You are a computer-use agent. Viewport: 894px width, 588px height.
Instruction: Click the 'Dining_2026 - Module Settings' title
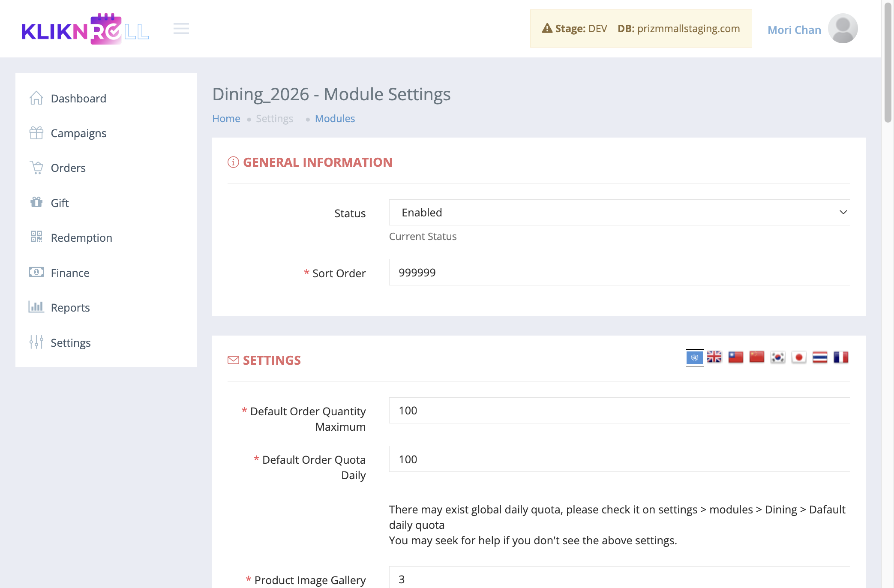[331, 94]
